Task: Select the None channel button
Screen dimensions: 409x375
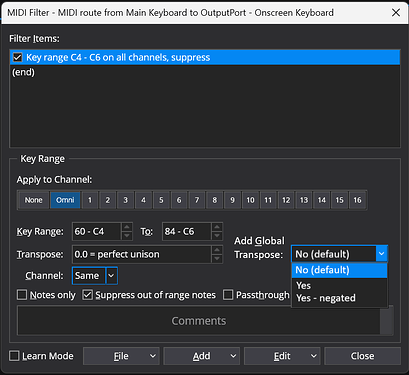Action: pos(33,200)
